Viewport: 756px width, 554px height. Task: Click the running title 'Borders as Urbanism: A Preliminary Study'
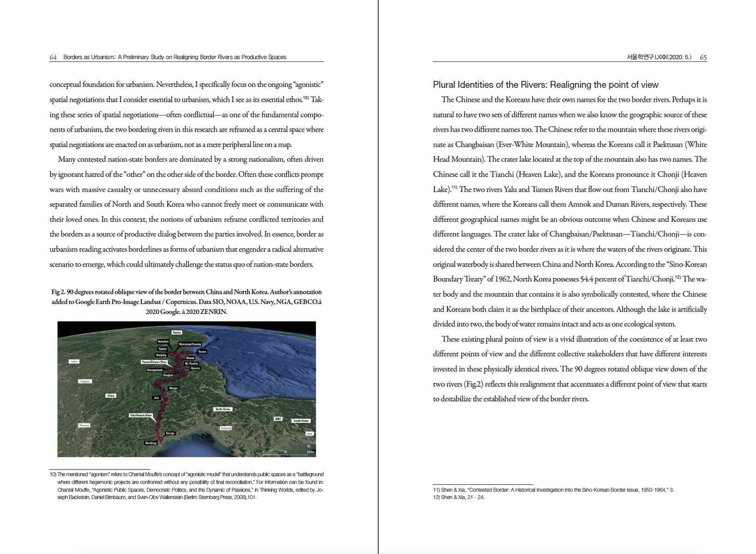175,57
